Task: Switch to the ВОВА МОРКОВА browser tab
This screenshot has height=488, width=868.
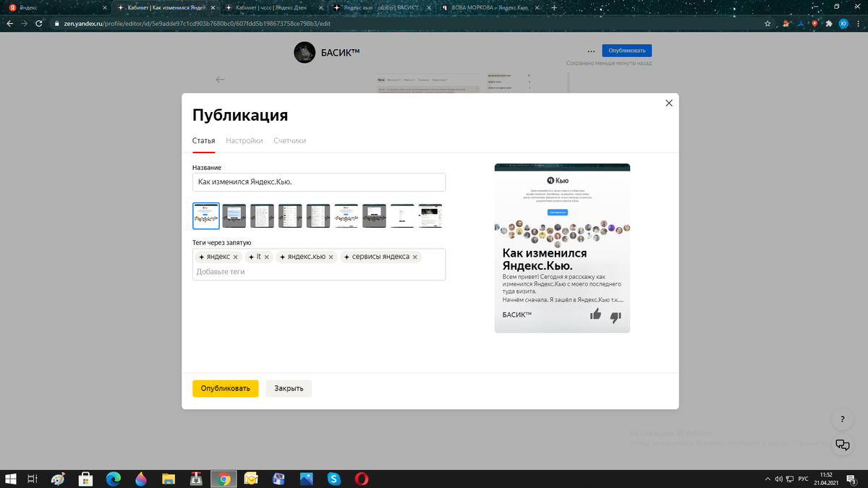Action: 489,7
